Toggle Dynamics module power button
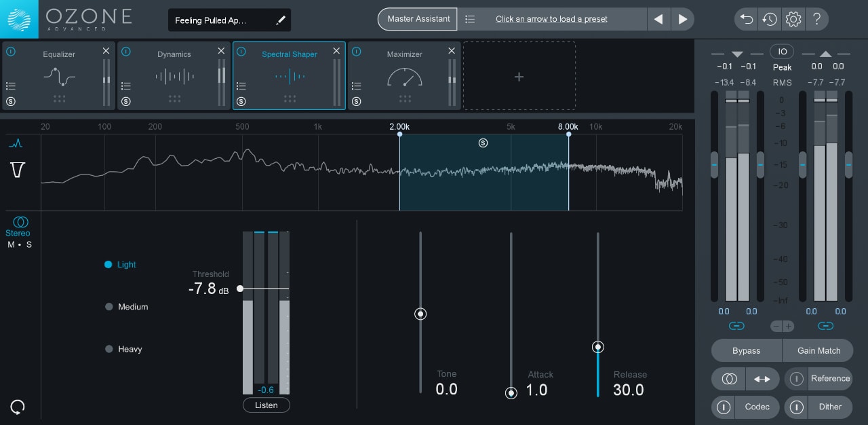The image size is (868, 425). click(126, 52)
